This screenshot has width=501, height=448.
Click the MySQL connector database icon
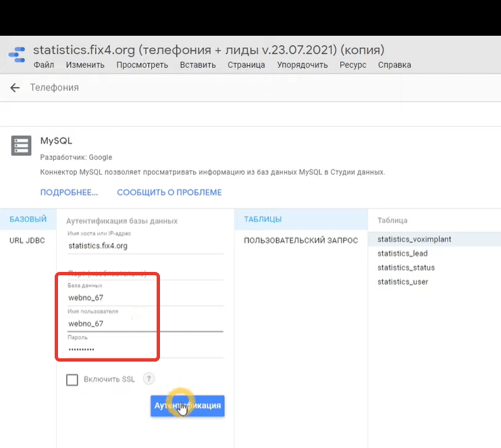click(22, 145)
